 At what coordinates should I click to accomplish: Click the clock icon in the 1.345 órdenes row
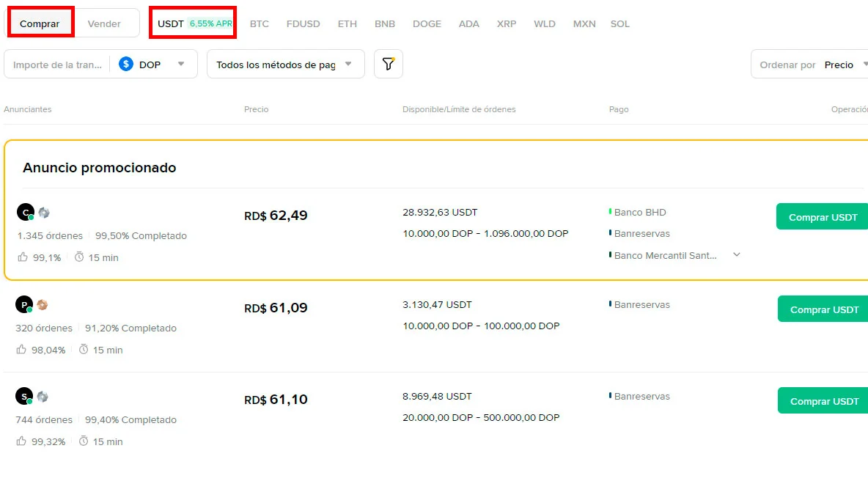pyautogui.click(x=79, y=257)
